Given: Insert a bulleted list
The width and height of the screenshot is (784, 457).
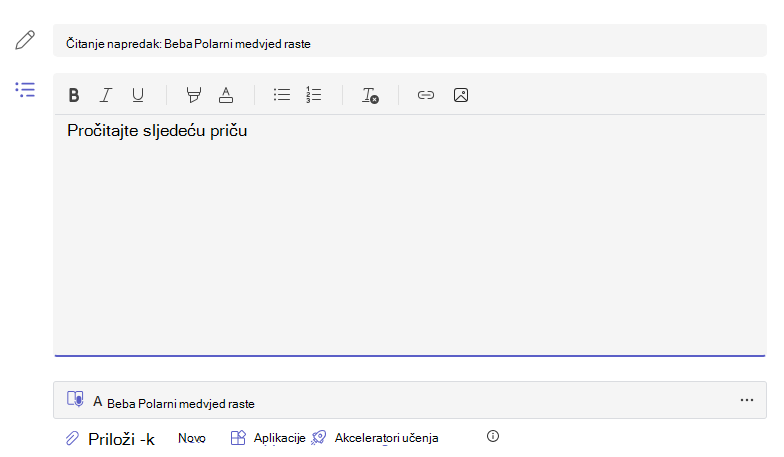Looking at the screenshot, I should click(x=282, y=94).
